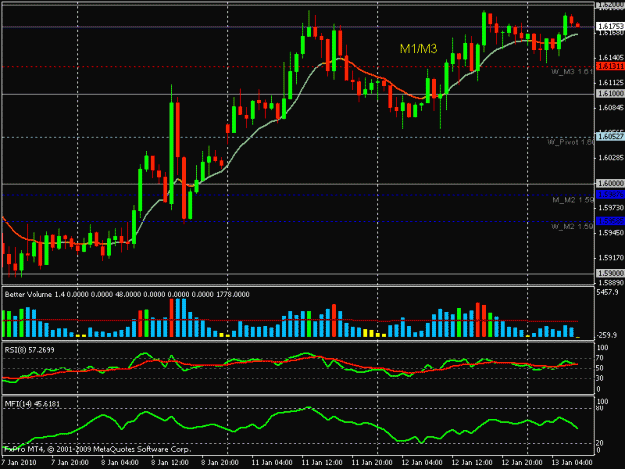
Task: Click the 7 Jan 20:00 time label
Action: pyautogui.click(x=69, y=463)
